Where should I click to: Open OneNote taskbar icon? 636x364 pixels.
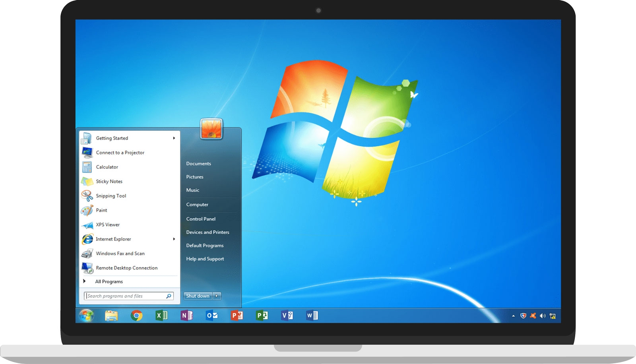pos(186,316)
